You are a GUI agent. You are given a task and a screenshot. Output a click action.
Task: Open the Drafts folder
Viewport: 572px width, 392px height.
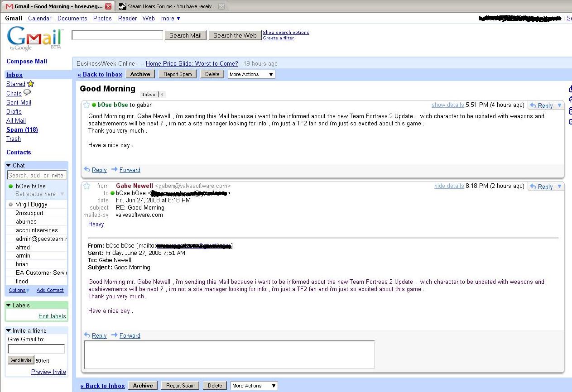click(14, 111)
